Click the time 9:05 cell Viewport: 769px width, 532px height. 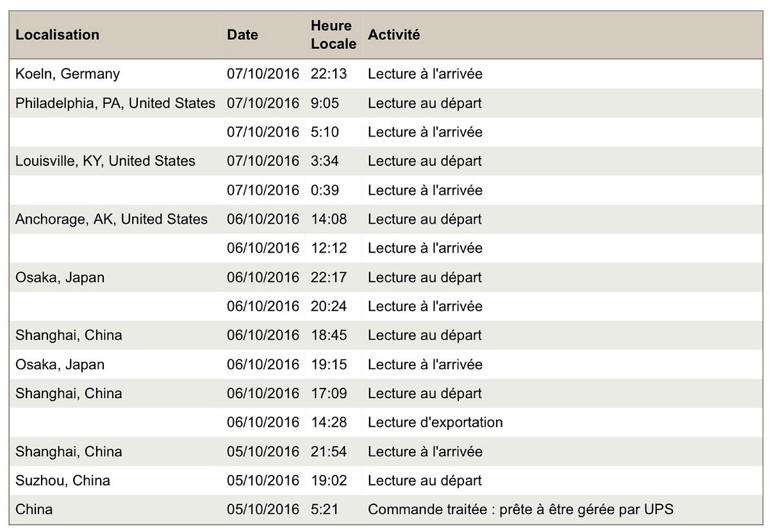tap(324, 103)
